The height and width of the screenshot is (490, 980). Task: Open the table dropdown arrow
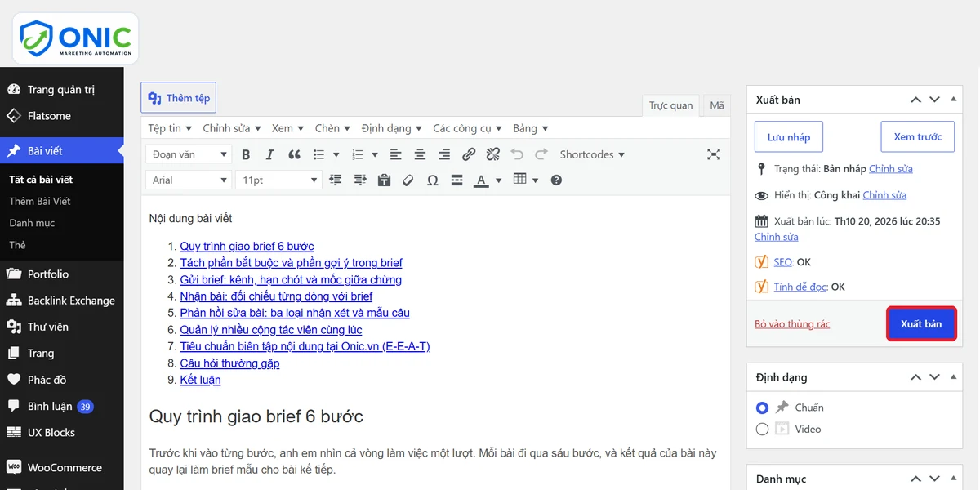[x=536, y=180]
